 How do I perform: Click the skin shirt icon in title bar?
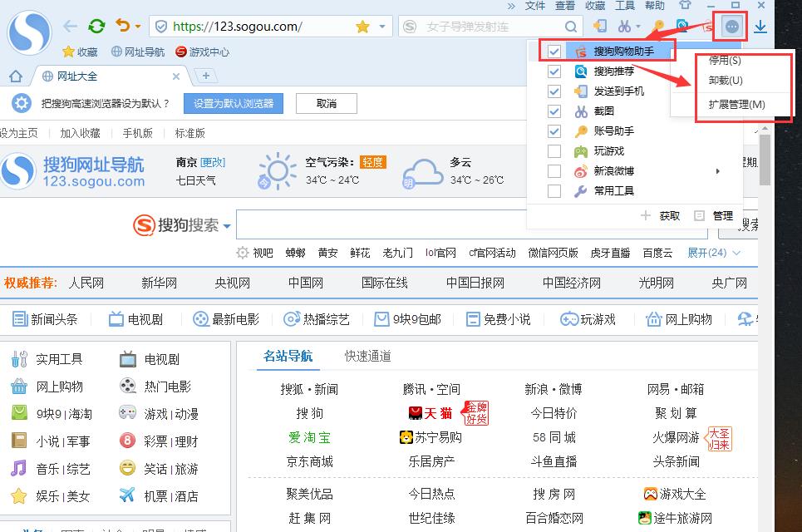coord(685,5)
